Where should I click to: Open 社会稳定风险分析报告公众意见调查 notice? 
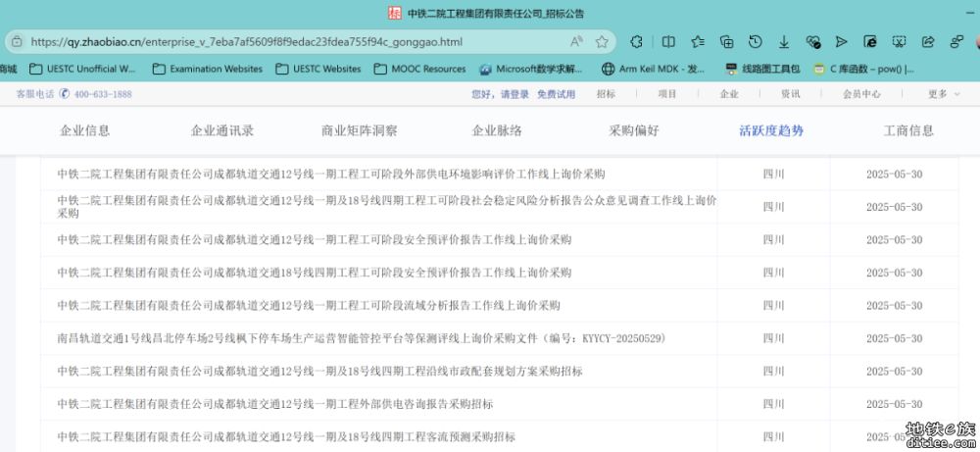(387, 207)
